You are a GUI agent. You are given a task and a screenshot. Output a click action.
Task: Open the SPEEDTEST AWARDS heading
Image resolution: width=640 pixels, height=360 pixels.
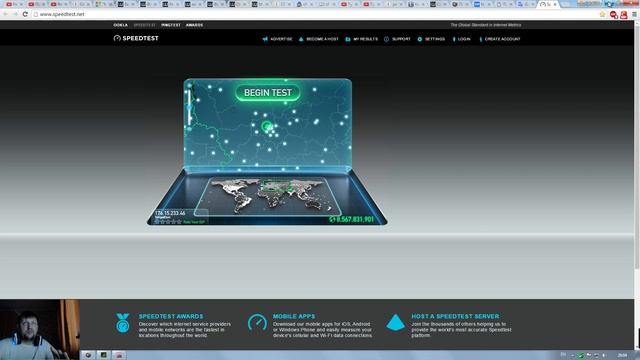tap(171, 316)
